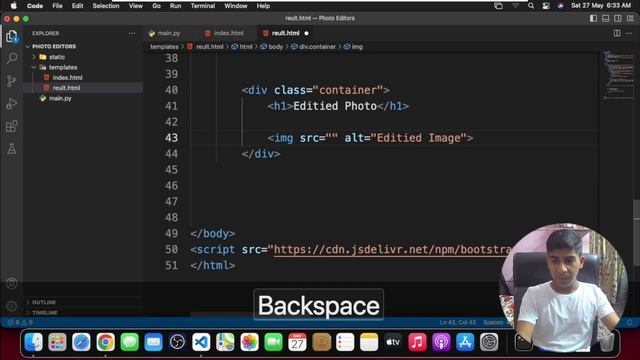Open System Settings from the dock
This screenshot has height=360, width=640.
coord(489,342)
